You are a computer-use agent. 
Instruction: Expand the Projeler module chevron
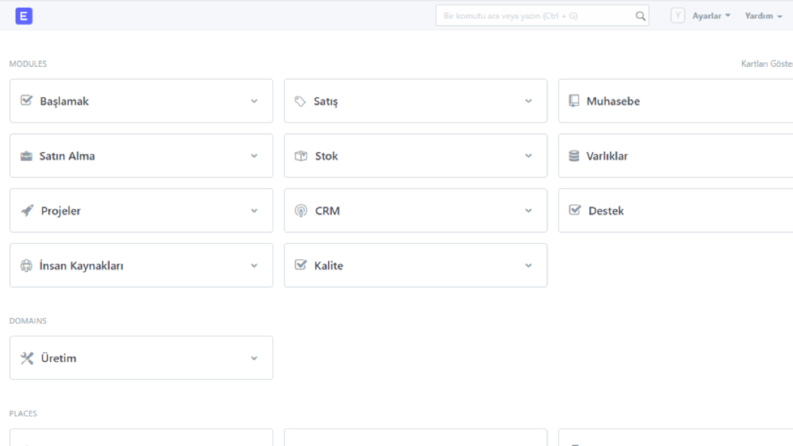click(x=254, y=211)
